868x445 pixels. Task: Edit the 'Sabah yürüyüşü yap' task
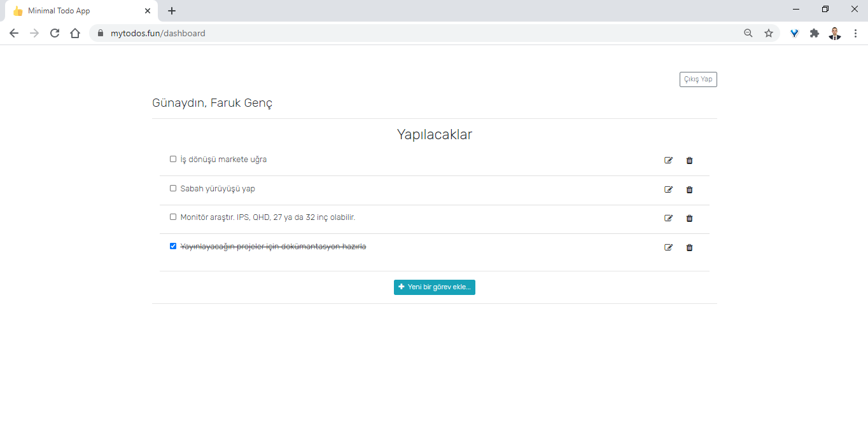[668, 189]
